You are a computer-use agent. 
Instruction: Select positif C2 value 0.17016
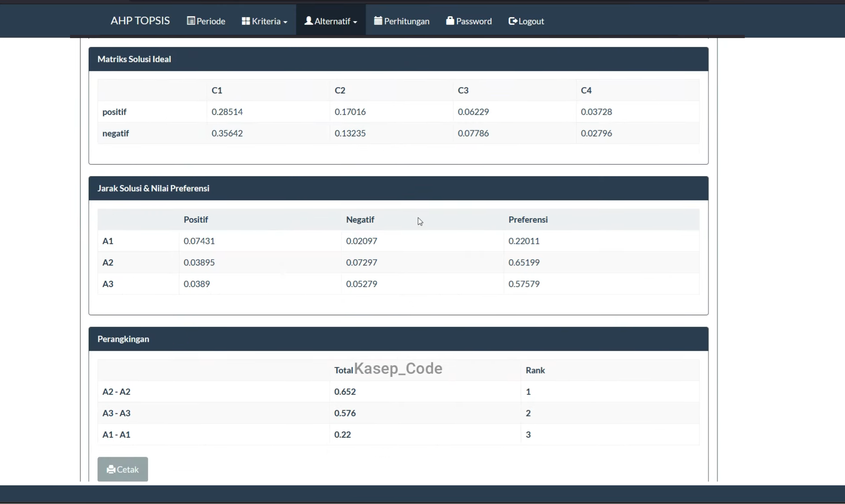pyautogui.click(x=350, y=112)
